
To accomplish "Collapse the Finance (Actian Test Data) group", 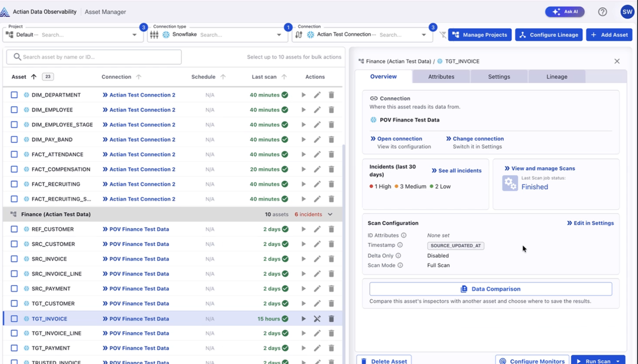I will click(x=330, y=214).
